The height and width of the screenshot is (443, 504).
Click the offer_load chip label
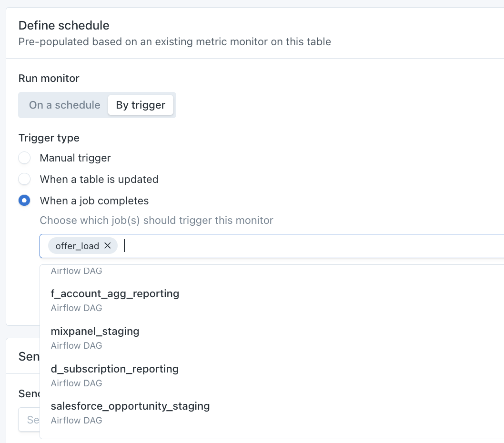tap(77, 246)
